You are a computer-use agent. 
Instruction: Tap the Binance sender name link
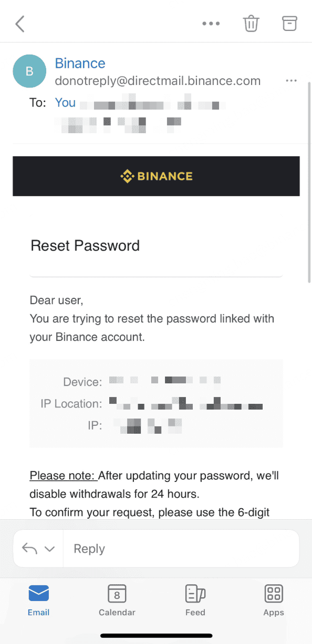click(80, 63)
